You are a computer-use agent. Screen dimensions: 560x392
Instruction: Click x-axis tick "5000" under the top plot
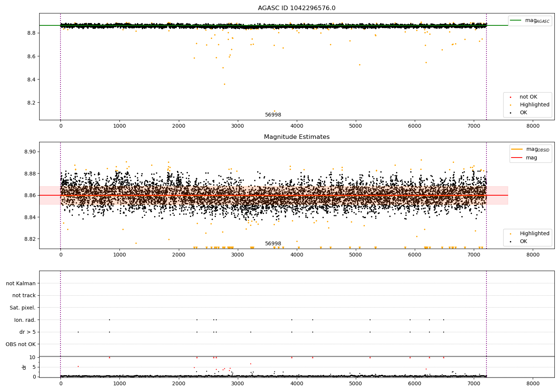coord(356,126)
